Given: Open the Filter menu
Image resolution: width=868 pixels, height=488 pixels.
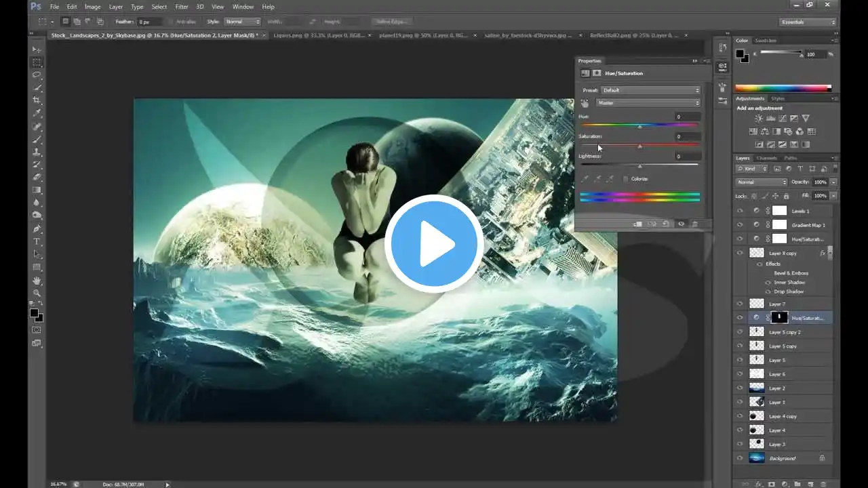Looking at the screenshot, I should coord(182,7).
